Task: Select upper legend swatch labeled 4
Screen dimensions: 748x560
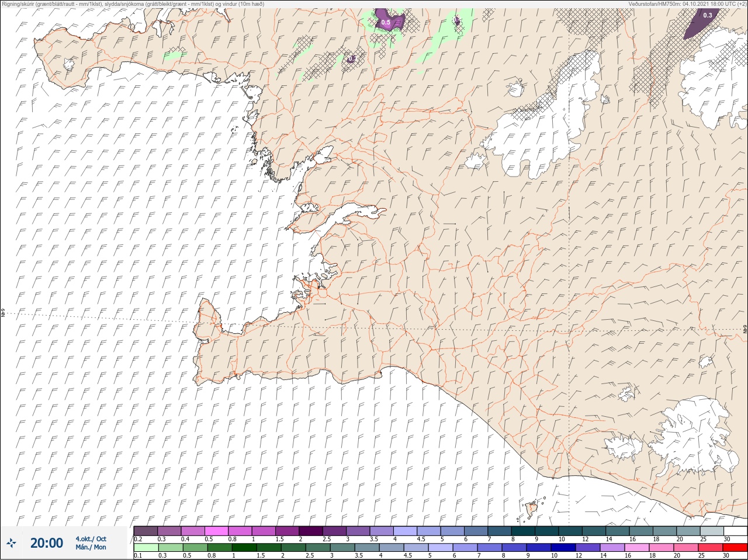Action: [406, 531]
